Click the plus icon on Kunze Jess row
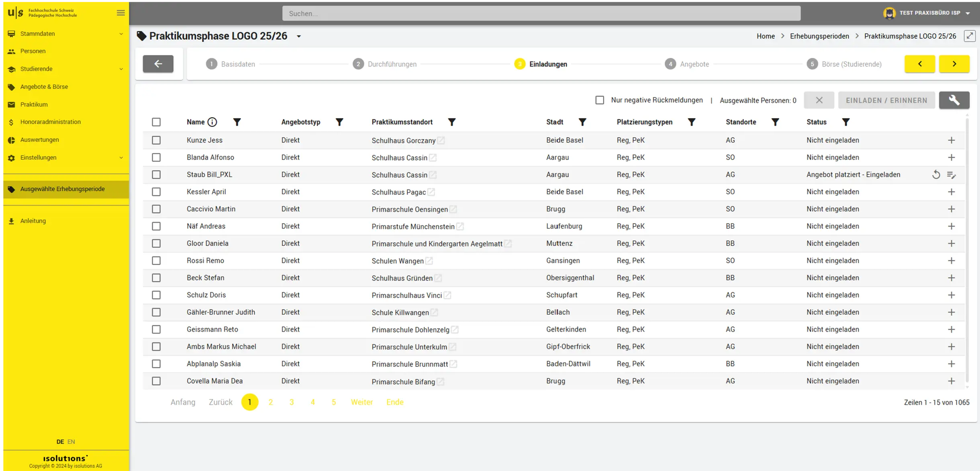980x471 pixels. coord(951,140)
